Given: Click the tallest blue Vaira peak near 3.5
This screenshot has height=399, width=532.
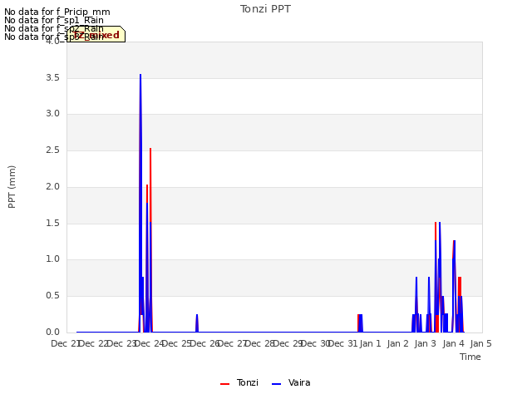Looking at the screenshot, I should pyautogui.click(x=140, y=76).
